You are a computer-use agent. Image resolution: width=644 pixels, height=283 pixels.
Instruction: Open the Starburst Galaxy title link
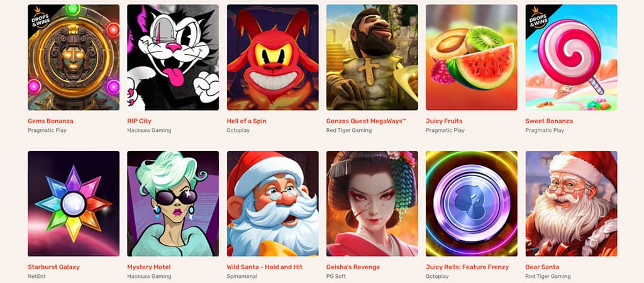point(54,267)
